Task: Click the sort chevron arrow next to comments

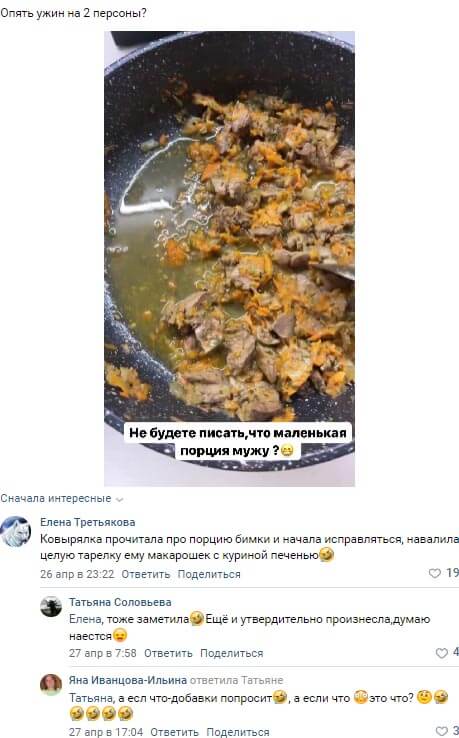Action: (120, 499)
